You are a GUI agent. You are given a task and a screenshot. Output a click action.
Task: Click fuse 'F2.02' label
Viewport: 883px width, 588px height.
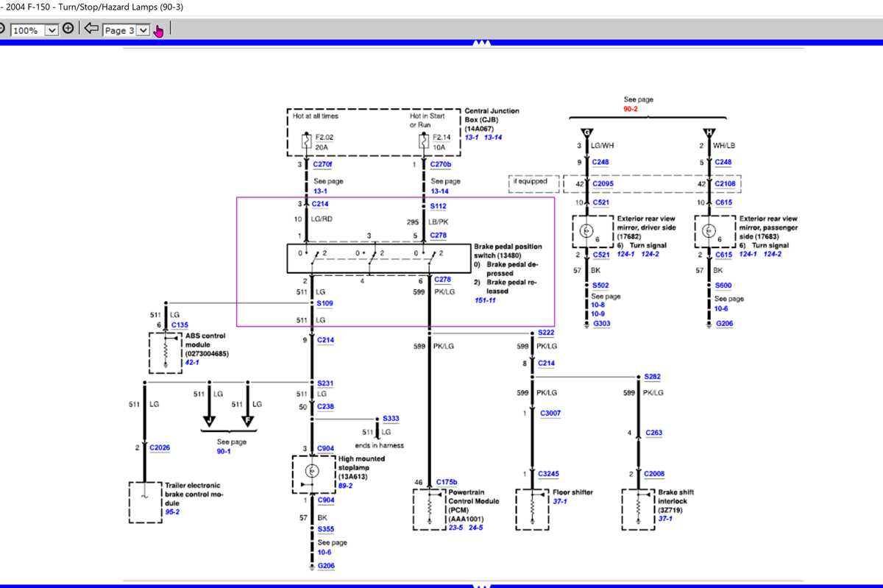click(x=324, y=137)
